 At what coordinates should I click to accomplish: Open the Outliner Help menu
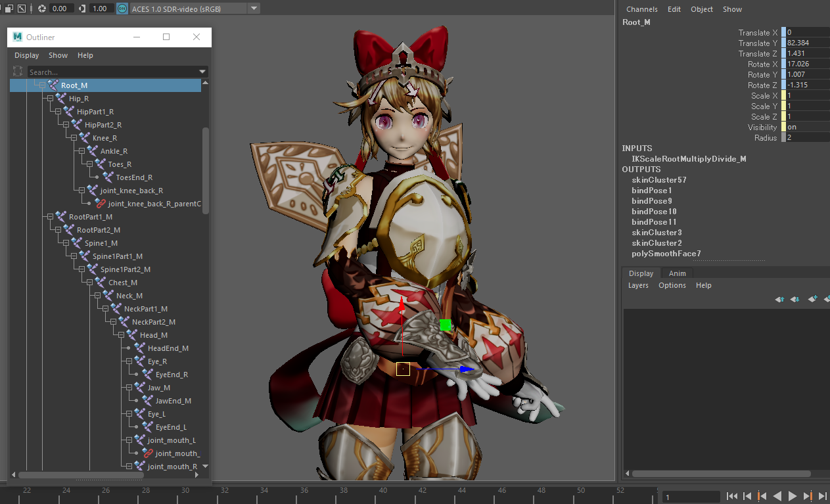pyautogui.click(x=85, y=55)
